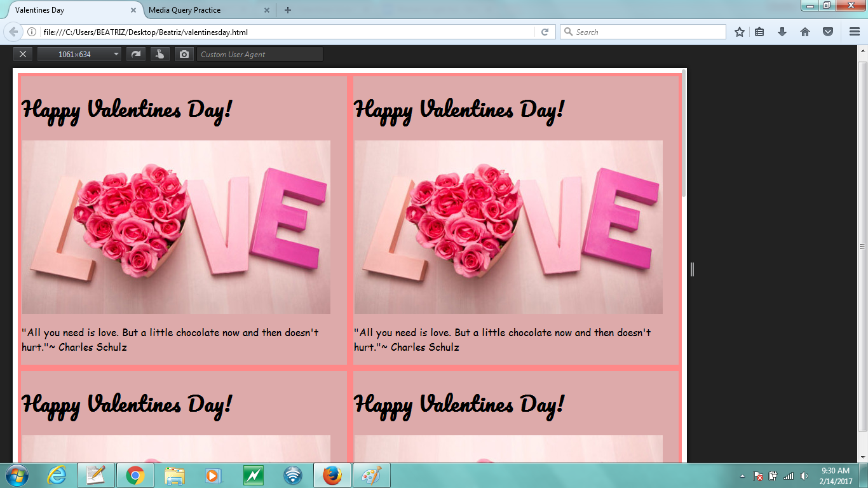This screenshot has width=868, height=488.
Task: Open the Downloads panel
Action: (x=782, y=32)
